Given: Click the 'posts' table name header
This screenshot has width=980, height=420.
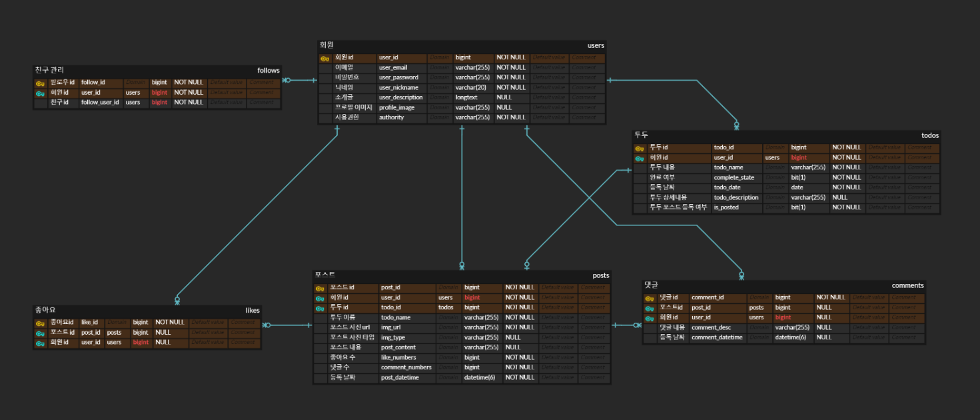Looking at the screenshot, I should tap(600, 275).
